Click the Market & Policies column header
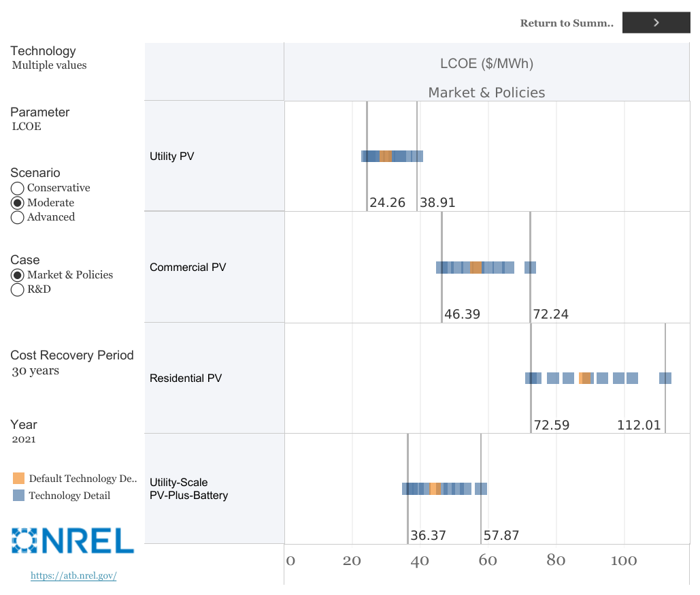Viewport: 700px width, 595px height. click(x=486, y=93)
